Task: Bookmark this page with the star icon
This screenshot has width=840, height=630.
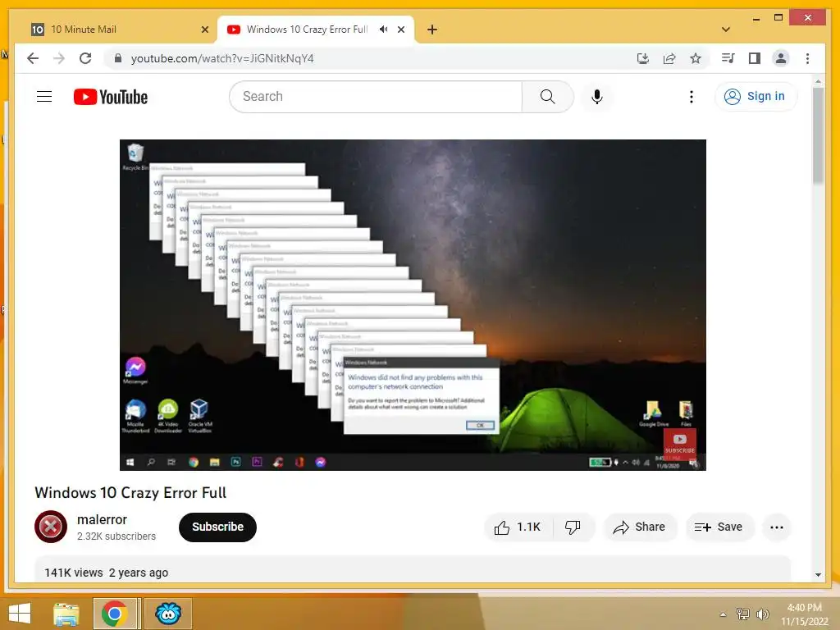Action: click(696, 58)
